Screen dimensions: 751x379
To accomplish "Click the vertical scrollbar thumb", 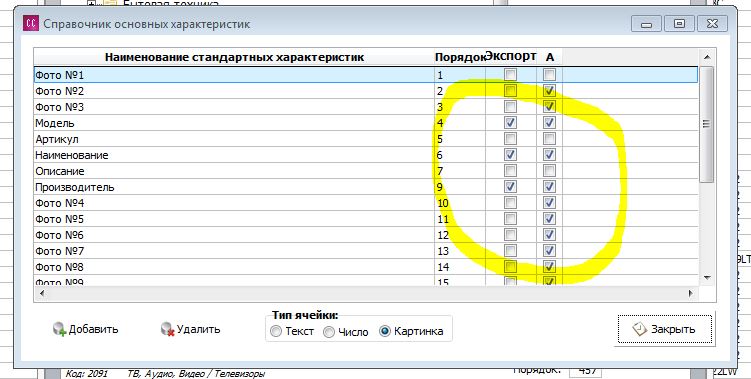I will point(706,124).
